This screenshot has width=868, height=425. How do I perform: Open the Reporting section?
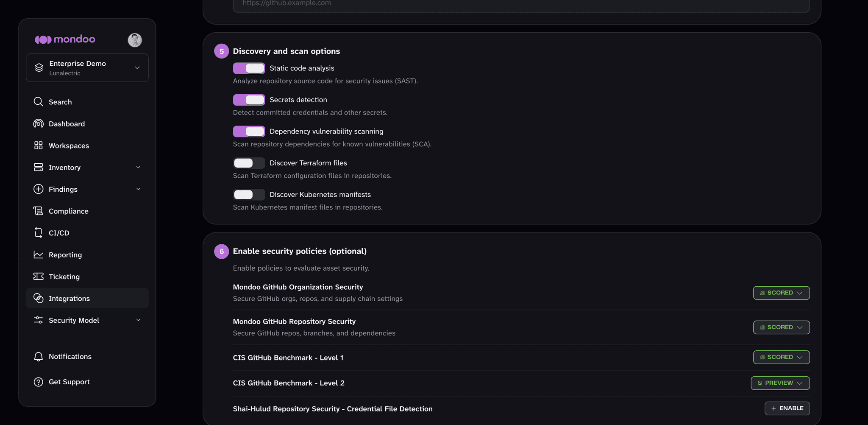click(87, 254)
